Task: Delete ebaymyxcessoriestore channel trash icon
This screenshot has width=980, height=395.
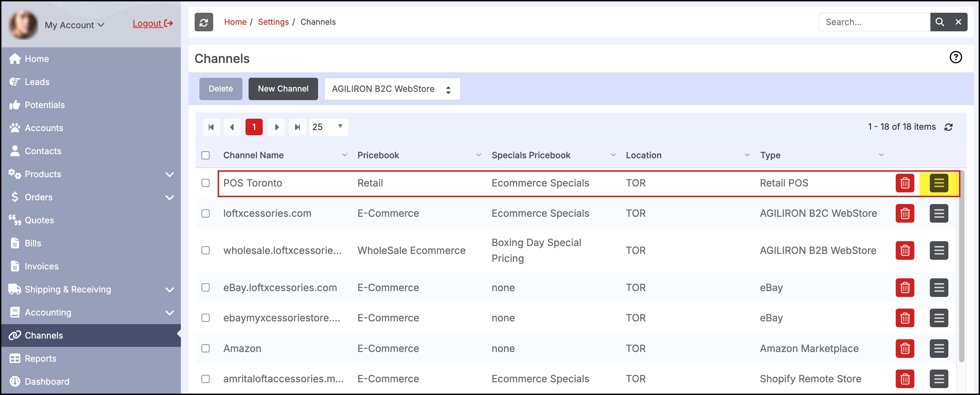Action: 905,318
